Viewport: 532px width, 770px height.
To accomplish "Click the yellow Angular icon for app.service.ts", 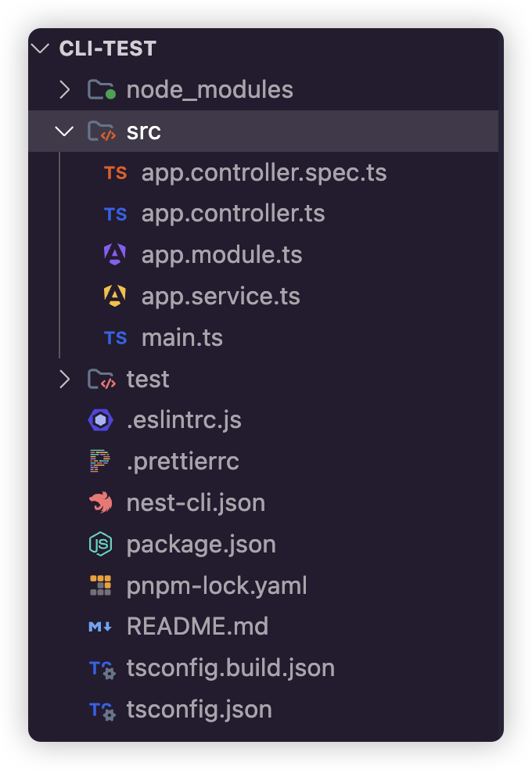I will pos(115,297).
